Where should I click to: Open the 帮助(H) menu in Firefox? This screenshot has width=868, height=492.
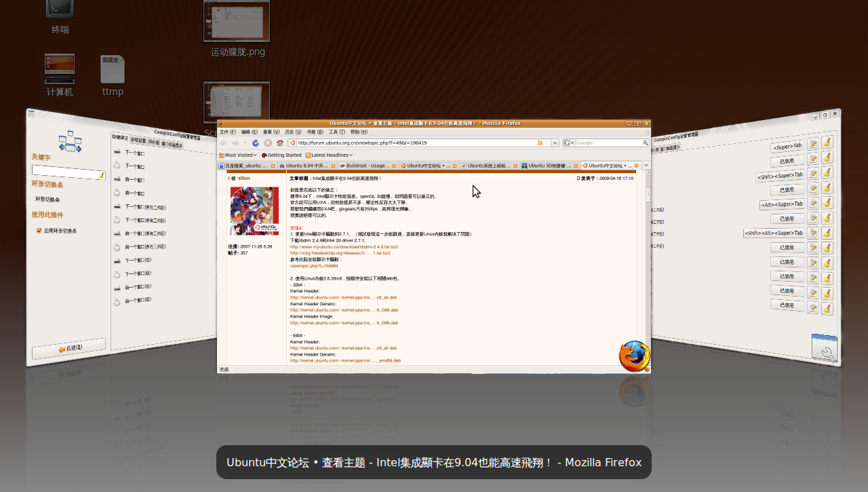[358, 132]
